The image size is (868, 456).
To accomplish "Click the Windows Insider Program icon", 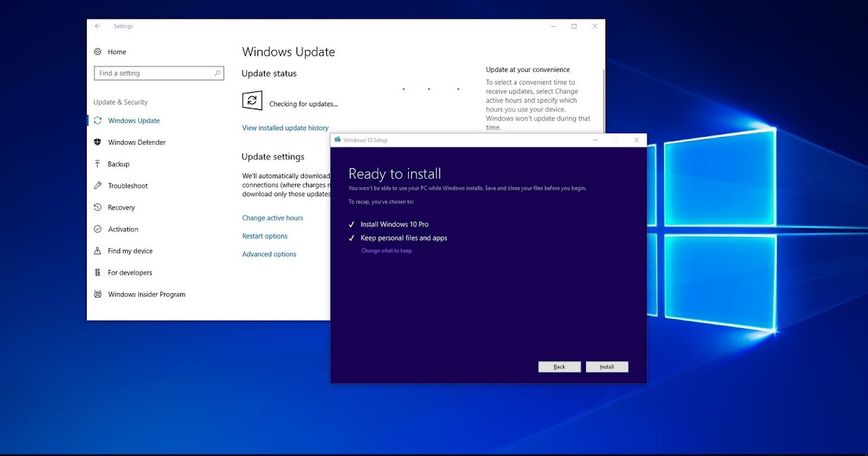I will click(x=98, y=295).
